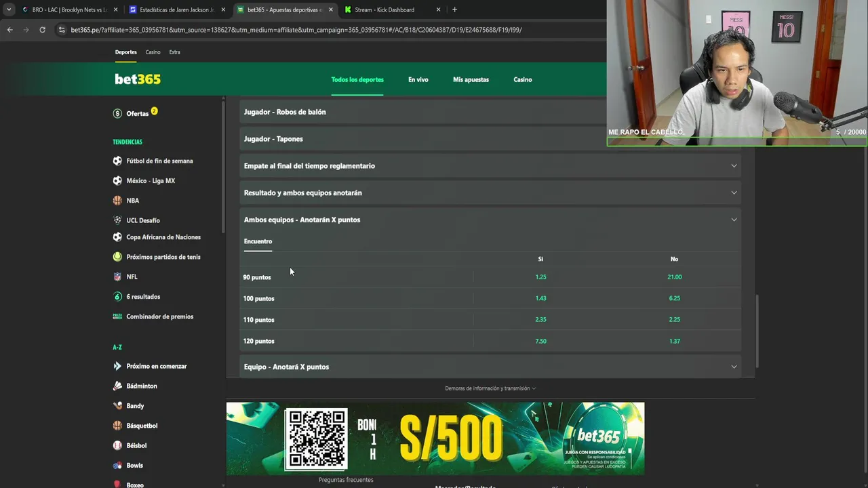Click the Béisbol ball icon
Screen dimensions: 868x488
(117, 445)
